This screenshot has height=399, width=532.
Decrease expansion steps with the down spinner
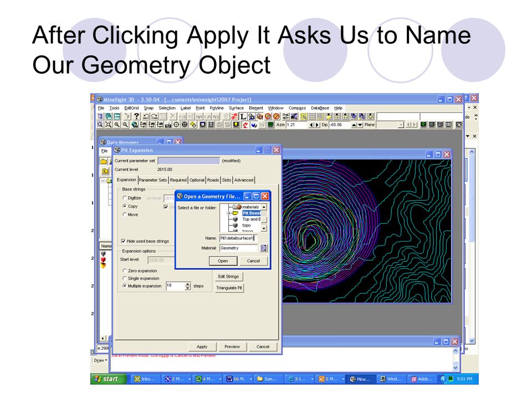pos(188,288)
